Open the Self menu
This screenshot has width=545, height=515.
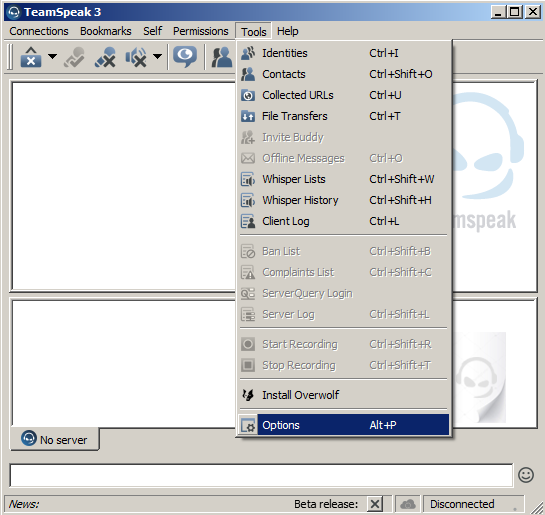[x=153, y=31]
